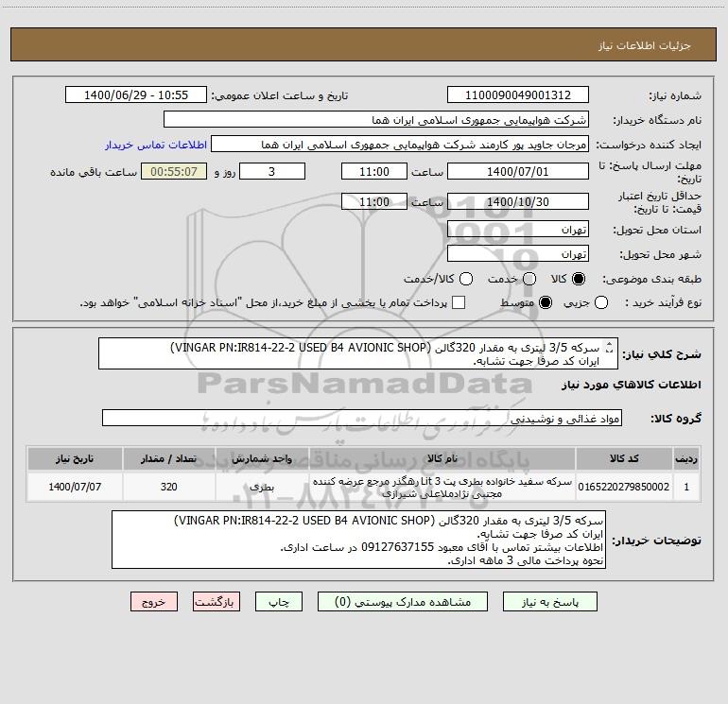Click the چاپ print button
The image size is (728, 704).
[x=279, y=602]
